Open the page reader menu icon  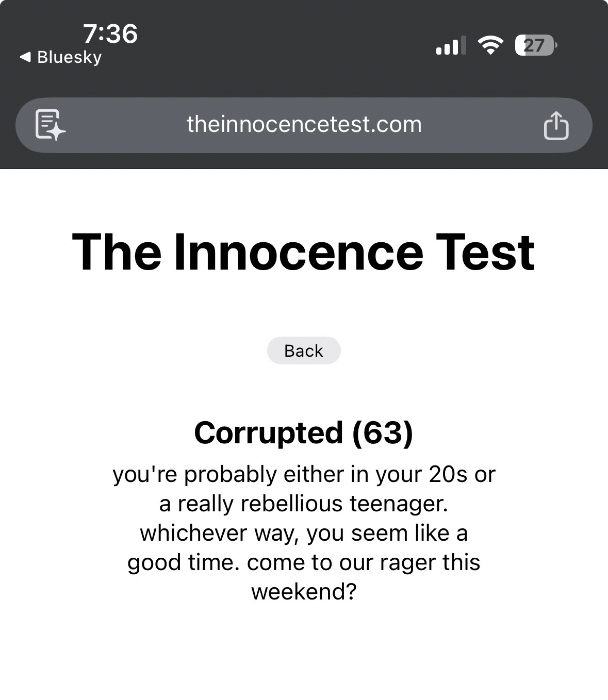50,125
